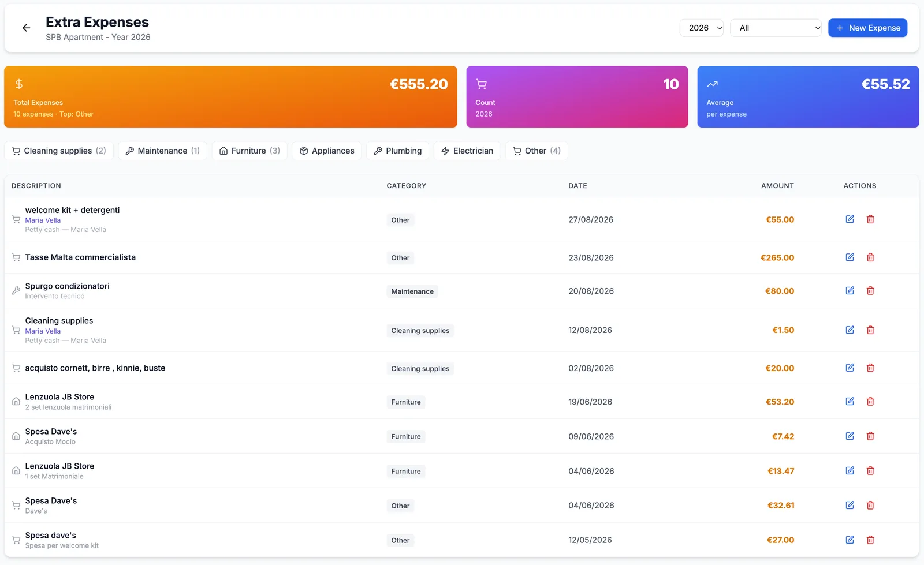Edit the Spesa Dave's Acquisto Mocio expense
Screen dimensions: 924x565
(x=850, y=436)
